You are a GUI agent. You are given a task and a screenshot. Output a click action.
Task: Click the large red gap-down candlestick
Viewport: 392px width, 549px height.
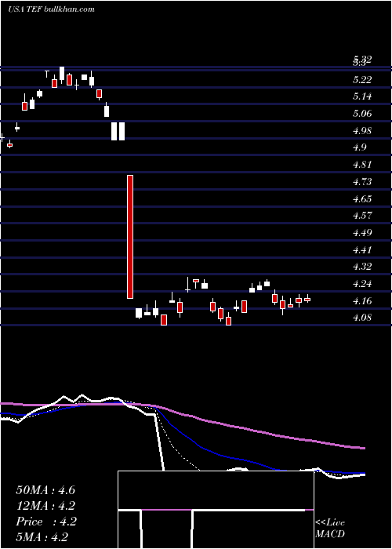(x=130, y=237)
